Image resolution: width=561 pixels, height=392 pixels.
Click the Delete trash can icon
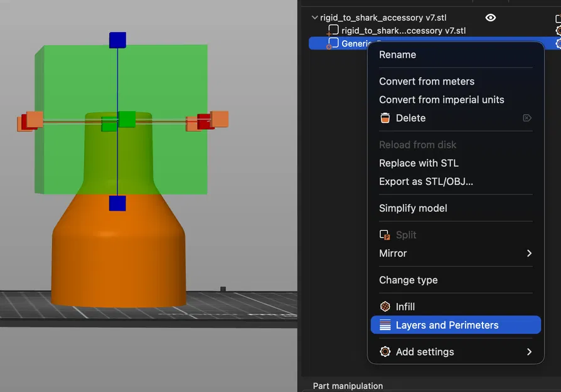click(385, 118)
